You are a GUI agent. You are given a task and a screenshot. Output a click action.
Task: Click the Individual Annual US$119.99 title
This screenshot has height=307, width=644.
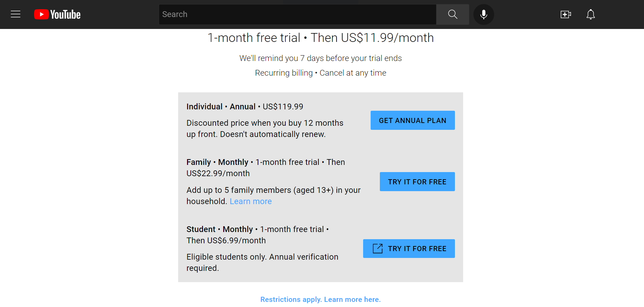pos(245,107)
